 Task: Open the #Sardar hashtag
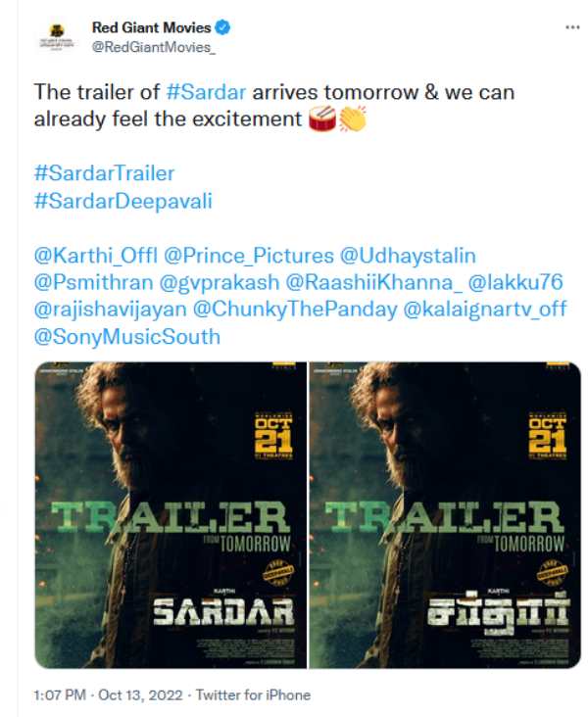(207, 92)
